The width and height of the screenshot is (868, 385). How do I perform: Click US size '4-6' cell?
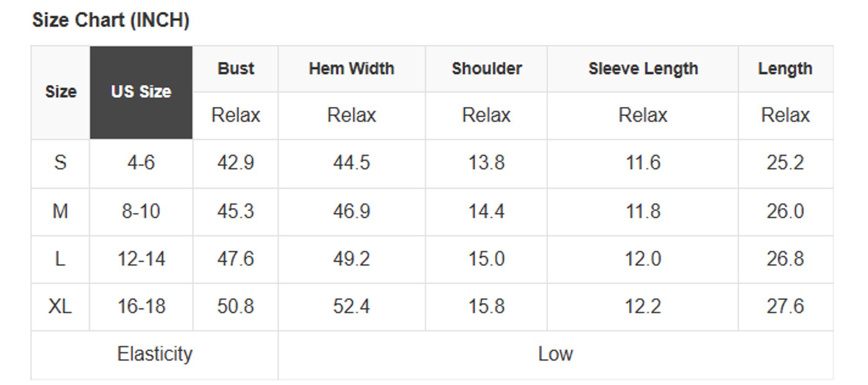pyautogui.click(x=141, y=163)
